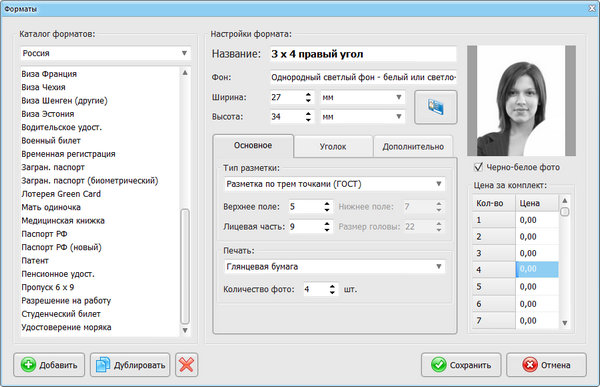600x387 pixels.
Task: Switch to the Уголок tab
Action: 333,147
